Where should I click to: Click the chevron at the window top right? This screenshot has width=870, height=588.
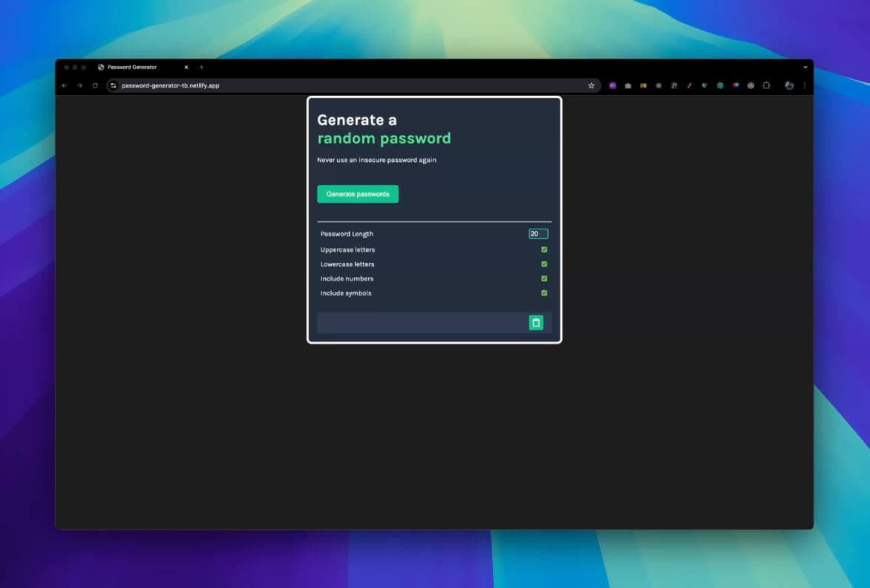805,67
